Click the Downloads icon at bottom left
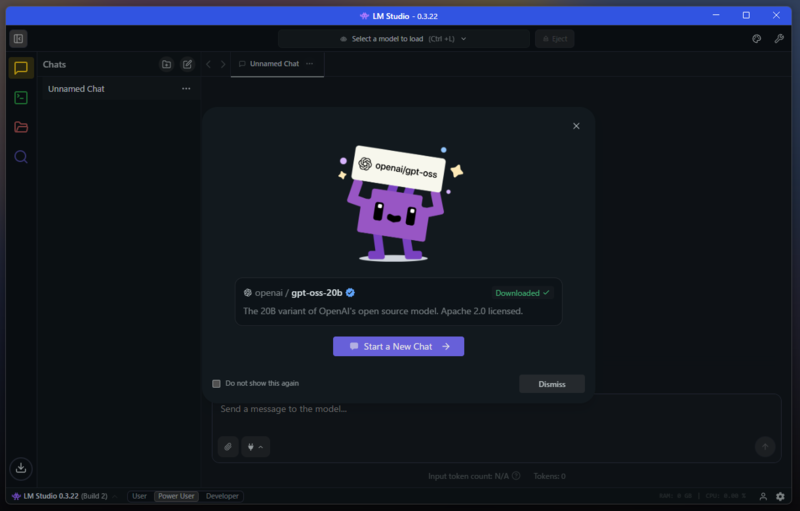This screenshot has width=800, height=511. [x=21, y=467]
